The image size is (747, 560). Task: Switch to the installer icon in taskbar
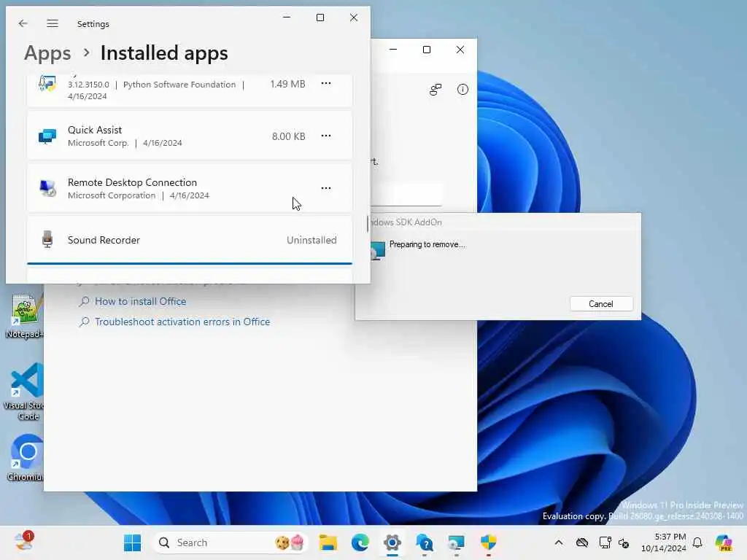(456, 542)
